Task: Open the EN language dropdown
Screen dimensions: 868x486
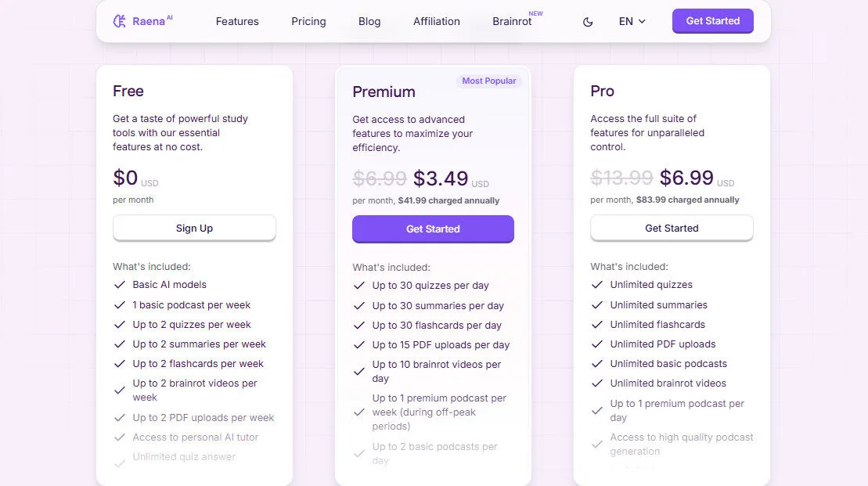Action: [x=632, y=21]
